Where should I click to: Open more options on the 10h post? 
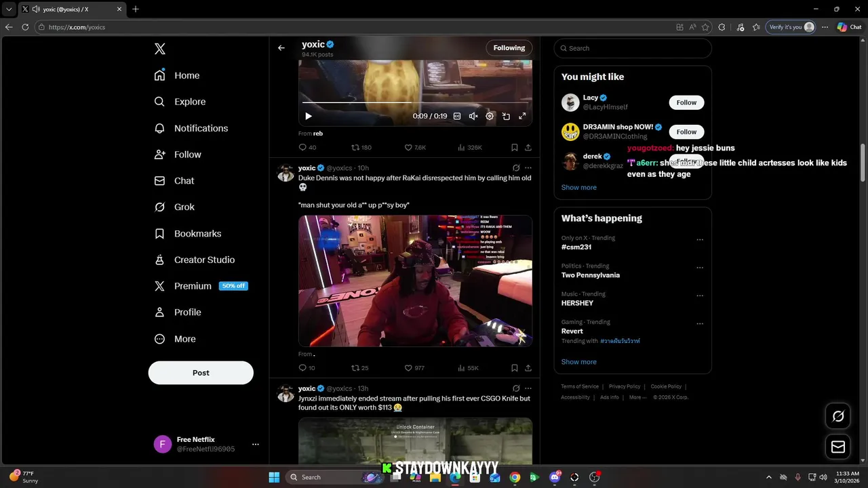coord(528,168)
